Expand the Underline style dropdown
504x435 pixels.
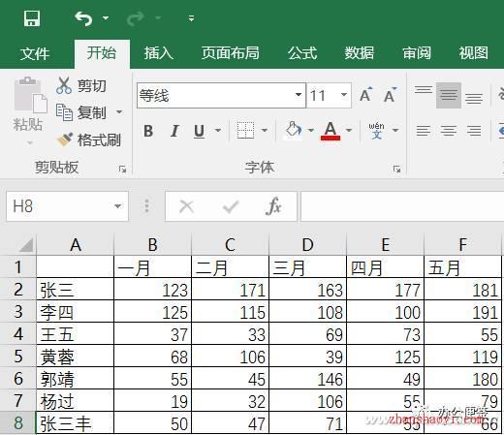tap(218, 131)
